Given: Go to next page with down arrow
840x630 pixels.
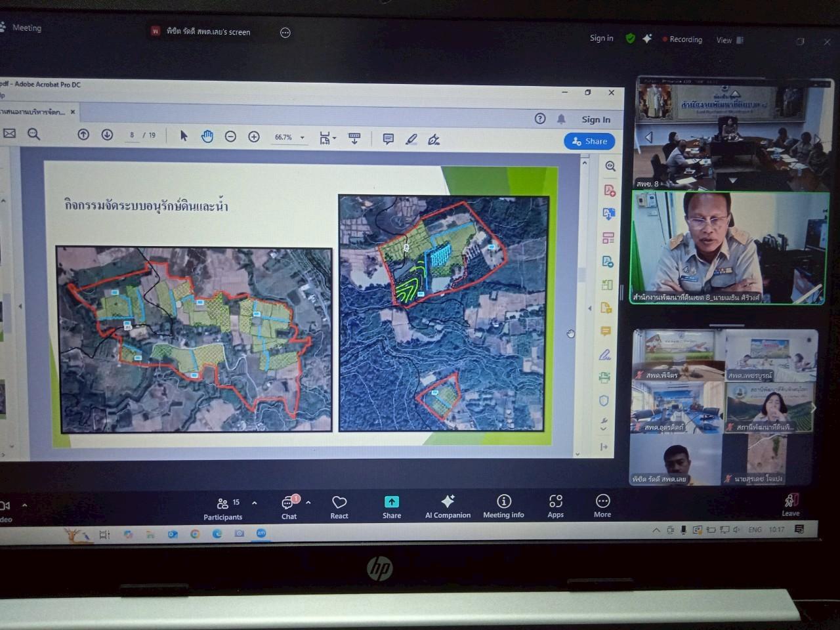Looking at the screenshot, I should tap(107, 135).
